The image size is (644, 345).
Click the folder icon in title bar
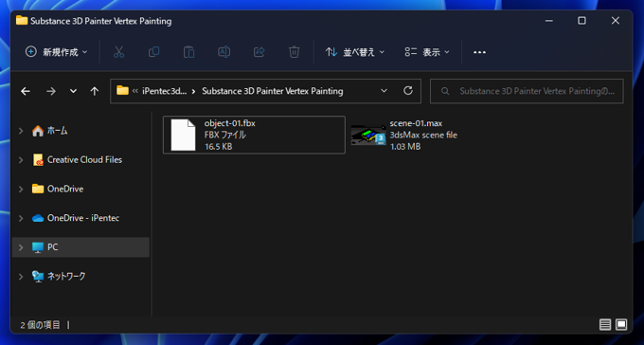22,21
